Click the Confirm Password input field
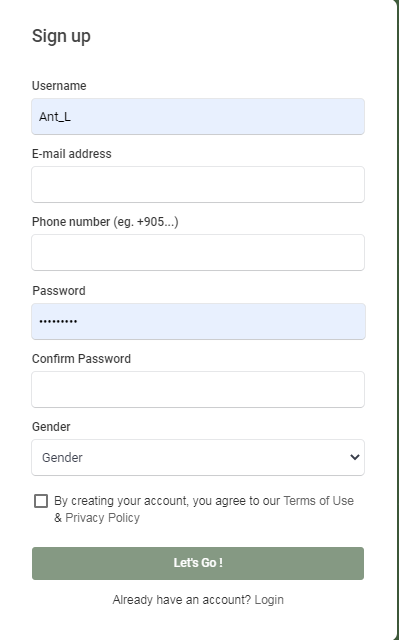 (198, 389)
